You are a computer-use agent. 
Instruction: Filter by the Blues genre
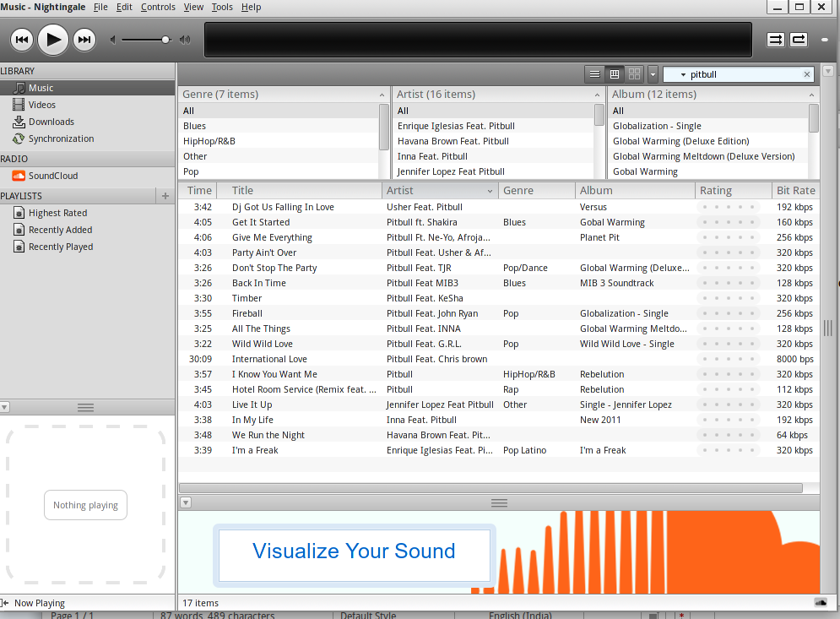[279, 126]
